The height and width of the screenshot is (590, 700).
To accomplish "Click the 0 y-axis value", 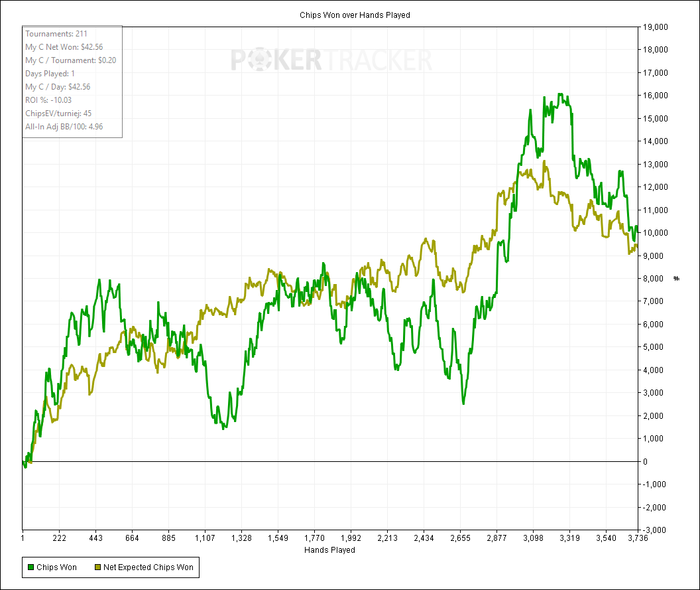I will [x=645, y=461].
